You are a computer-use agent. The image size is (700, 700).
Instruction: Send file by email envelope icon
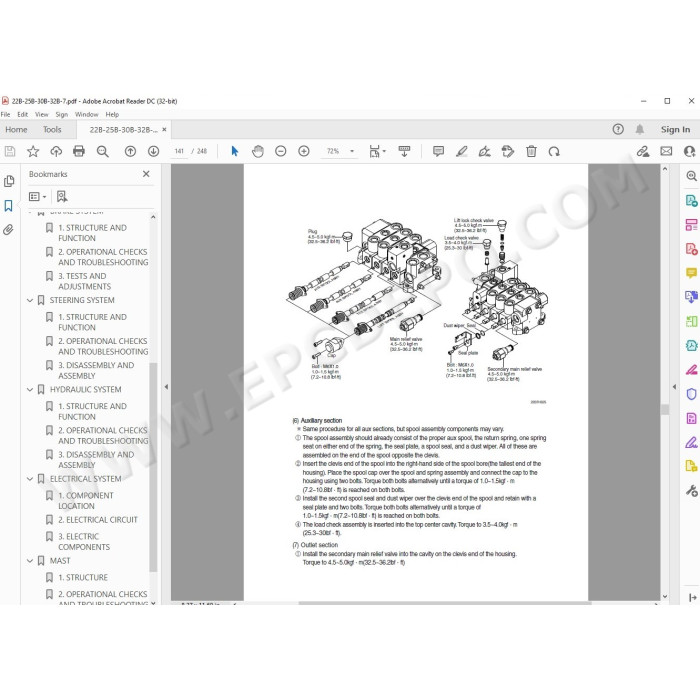coord(666,151)
